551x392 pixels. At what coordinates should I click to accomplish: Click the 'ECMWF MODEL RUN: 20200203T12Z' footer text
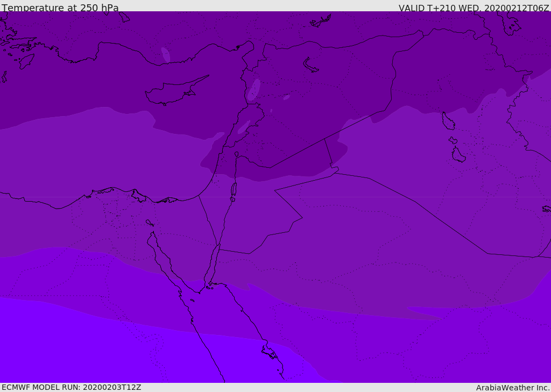pyautogui.click(x=72, y=387)
